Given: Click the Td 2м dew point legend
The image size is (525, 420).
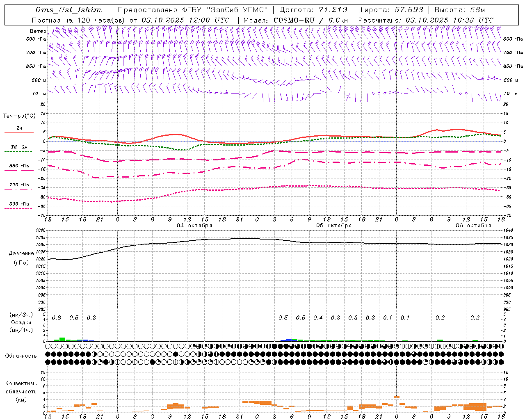Looking at the screenshot, I should (19, 147).
